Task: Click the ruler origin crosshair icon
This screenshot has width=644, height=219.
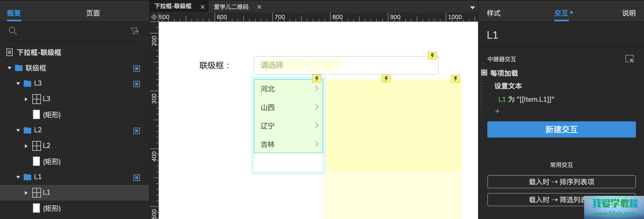Action: click(154, 17)
